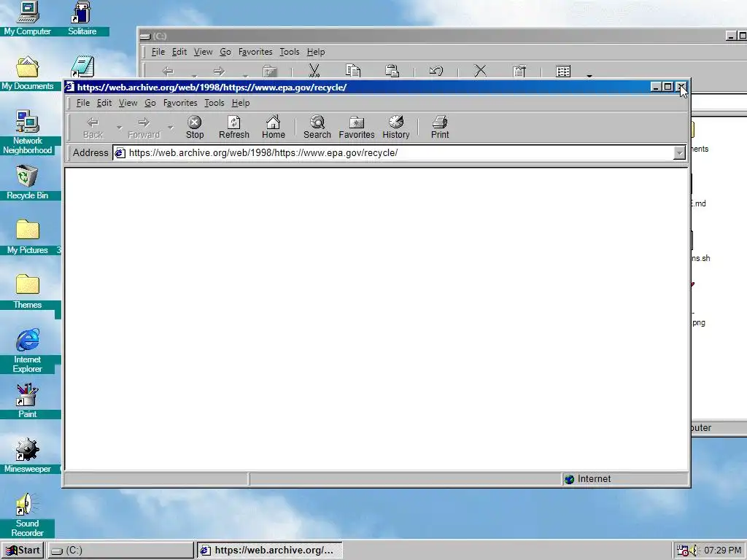This screenshot has height=560, width=747.
Task: Select the My Documents desktop icon
Action: 27,74
